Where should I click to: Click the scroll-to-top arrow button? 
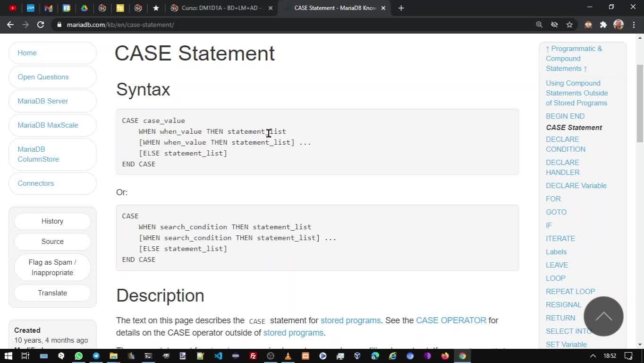click(603, 316)
